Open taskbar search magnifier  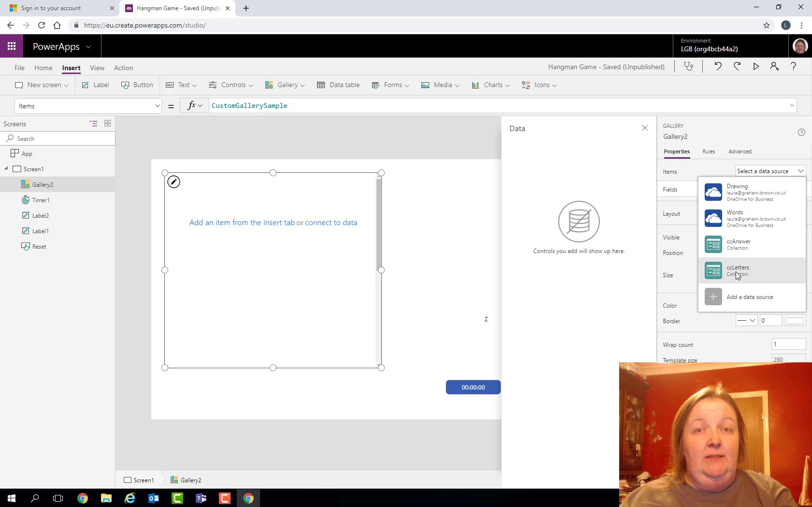(35, 498)
